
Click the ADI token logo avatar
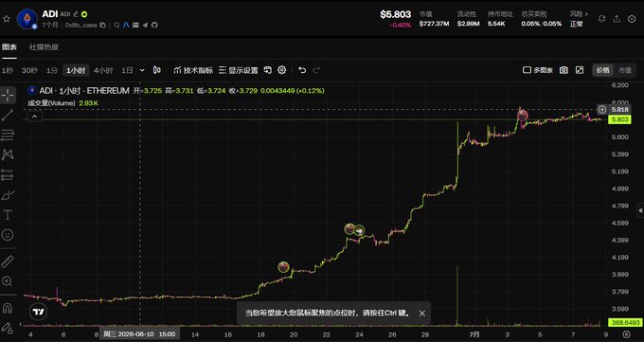point(27,19)
